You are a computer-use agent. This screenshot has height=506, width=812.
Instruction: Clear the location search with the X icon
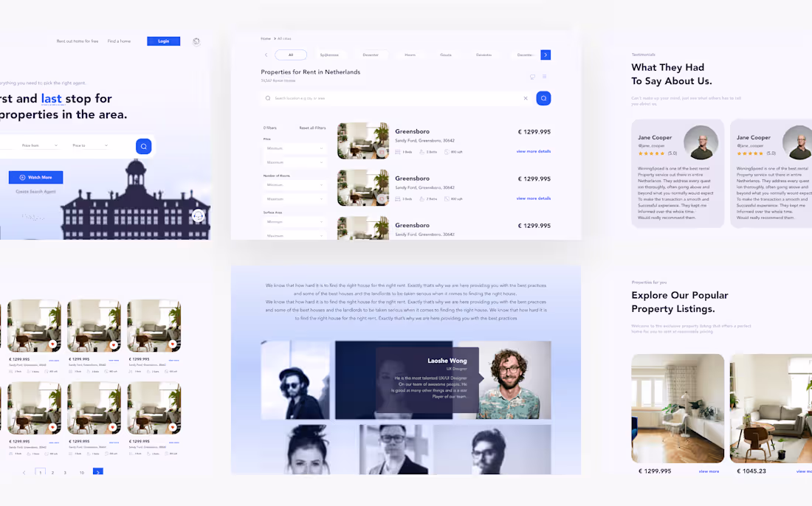526,98
